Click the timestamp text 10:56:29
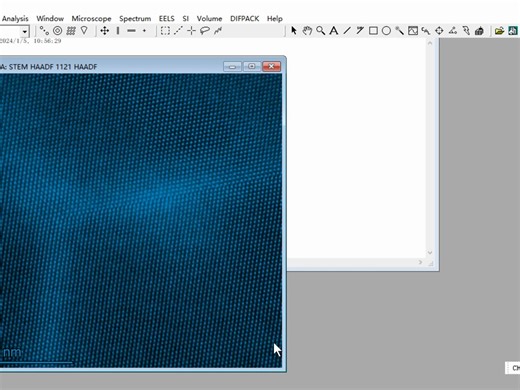 47,41
